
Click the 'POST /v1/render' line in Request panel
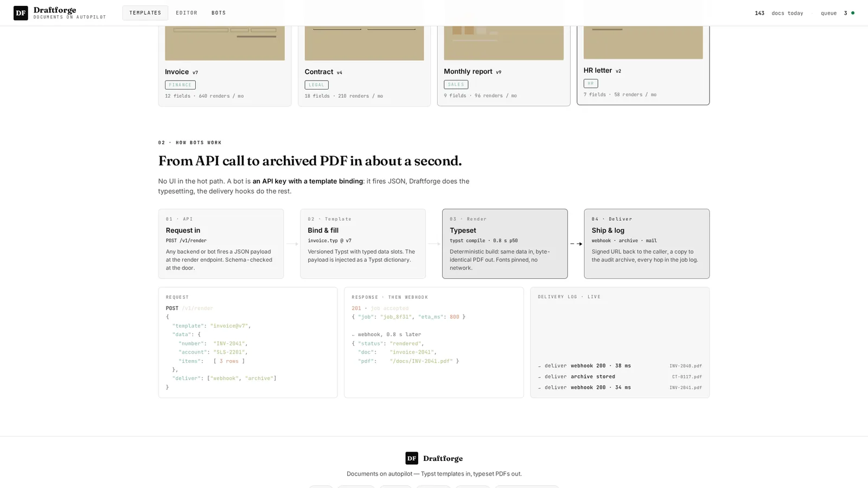point(189,308)
